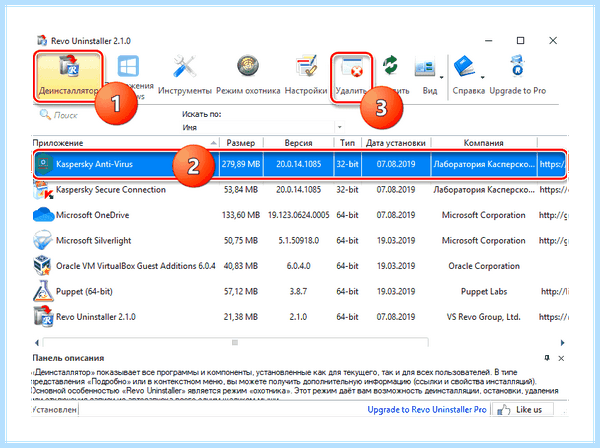This screenshot has width=600, height=448.
Task: Click the Like us button
Action: (523, 409)
